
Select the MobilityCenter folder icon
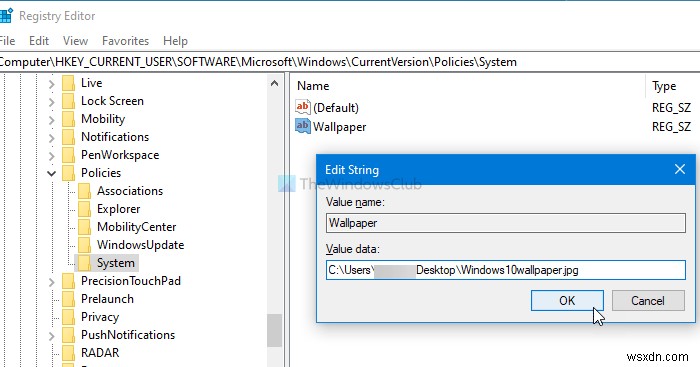[x=84, y=227]
